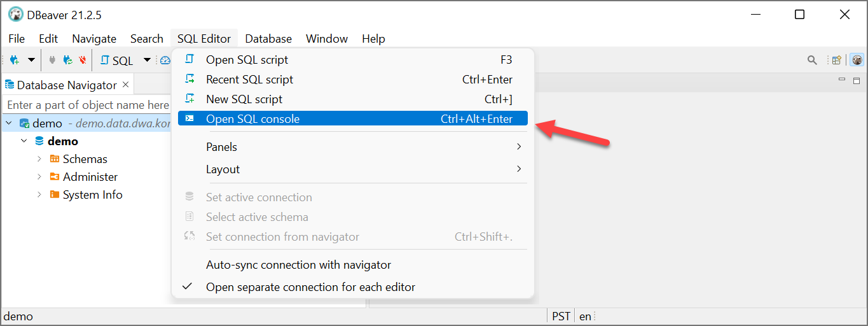Select the DBeaver perspective beaver icon
This screenshot has width=868, height=326.
pyautogui.click(x=857, y=60)
